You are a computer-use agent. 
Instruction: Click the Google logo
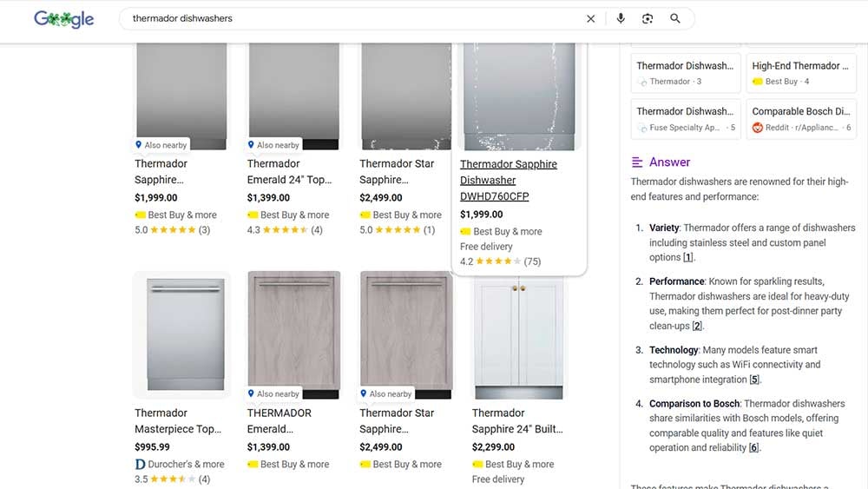[x=63, y=19]
